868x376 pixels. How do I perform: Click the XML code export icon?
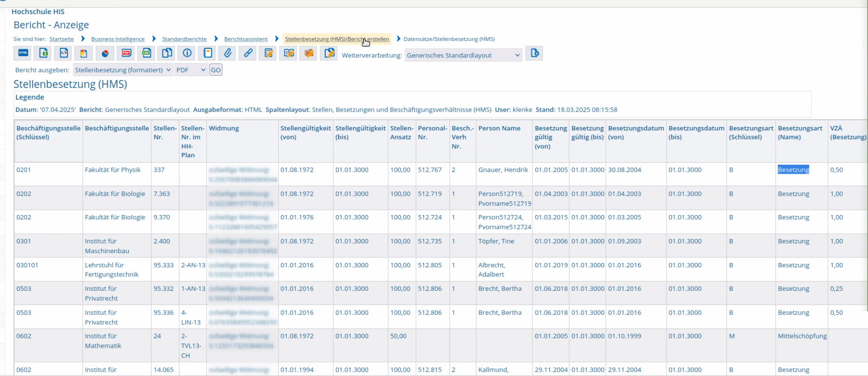click(x=64, y=54)
